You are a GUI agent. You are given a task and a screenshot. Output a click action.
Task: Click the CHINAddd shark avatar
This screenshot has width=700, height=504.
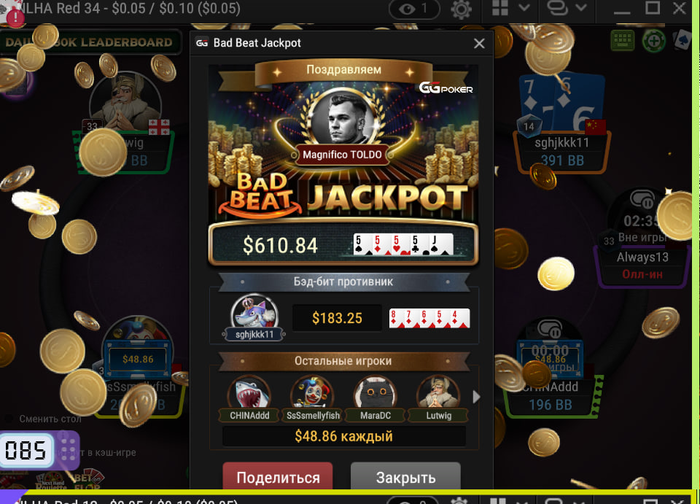click(249, 394)
